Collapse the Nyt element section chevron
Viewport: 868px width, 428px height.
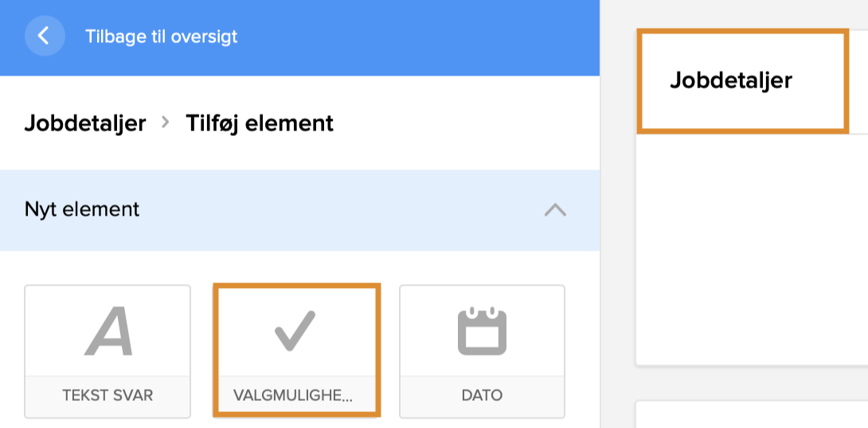point(555,210)
